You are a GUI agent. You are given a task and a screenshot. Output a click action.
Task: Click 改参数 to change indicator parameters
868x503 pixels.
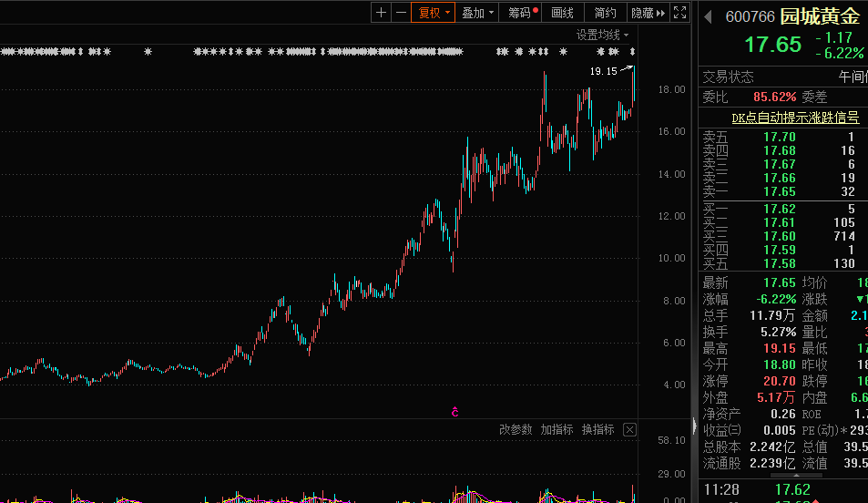click(516, 429)
